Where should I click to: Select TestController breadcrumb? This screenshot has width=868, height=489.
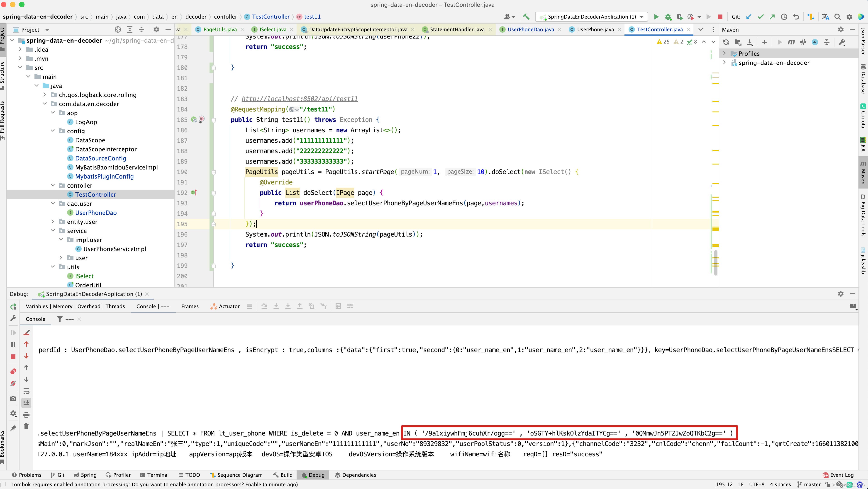(x=267, y=17)
